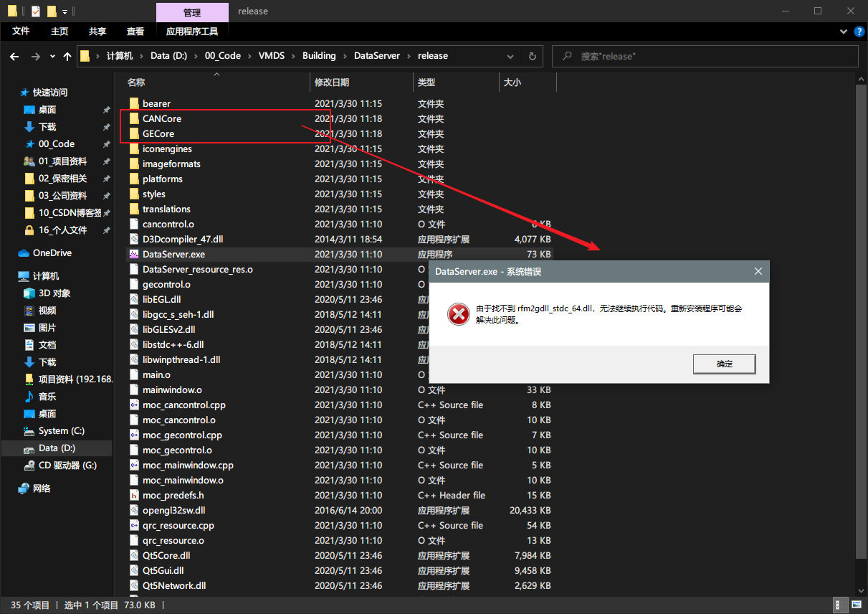The width and height of the screenshot is (868, 614).
Task: Select the gecontrol.o file name
Action: (x=166, y=284)
